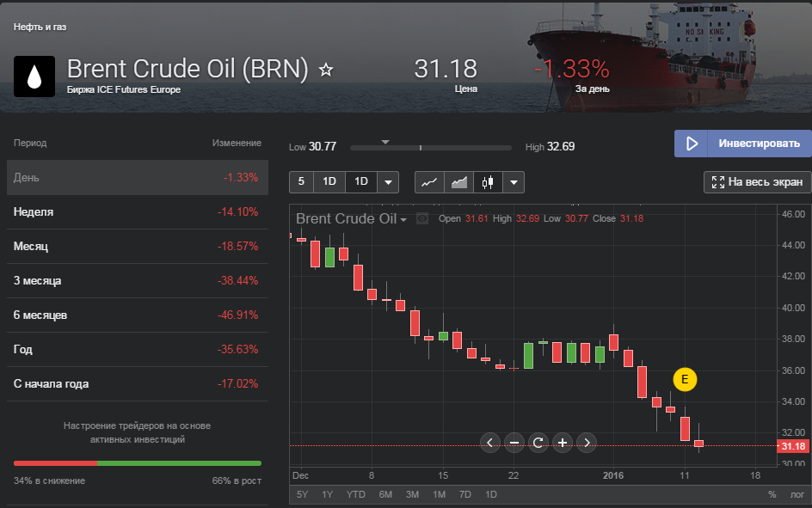Switch to 1Y time range

point(327,494)
